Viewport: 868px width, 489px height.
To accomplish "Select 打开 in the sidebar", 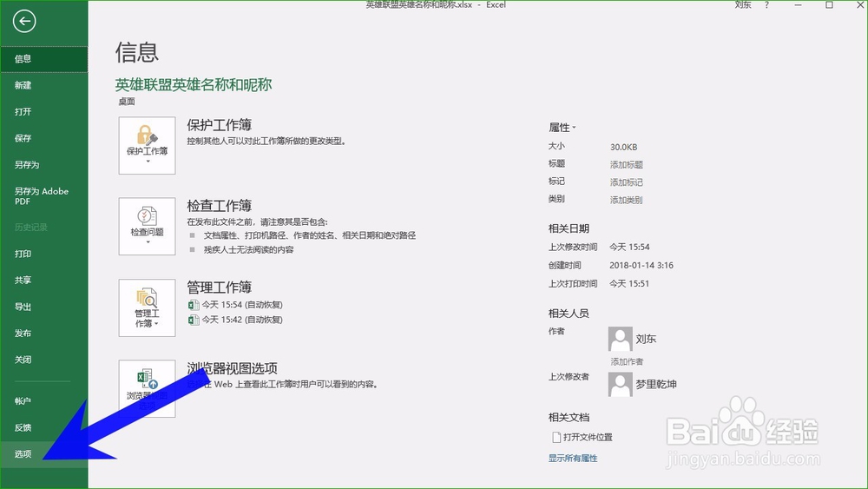I will point(43,112).
